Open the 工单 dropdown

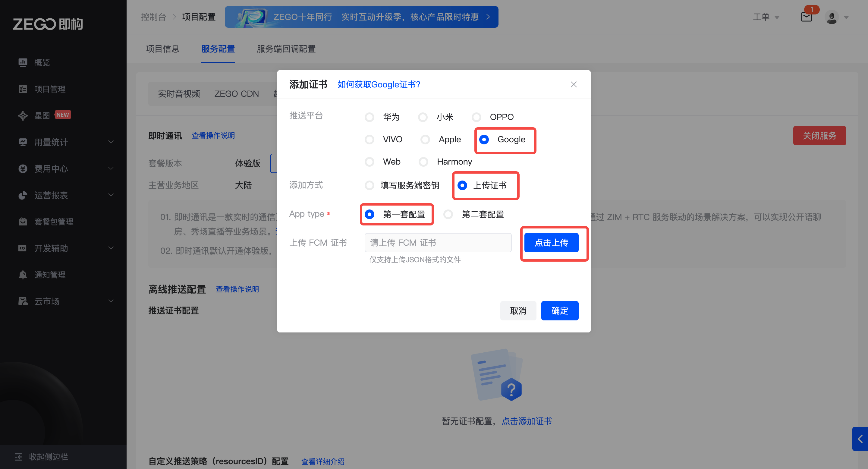click(766, 17)
